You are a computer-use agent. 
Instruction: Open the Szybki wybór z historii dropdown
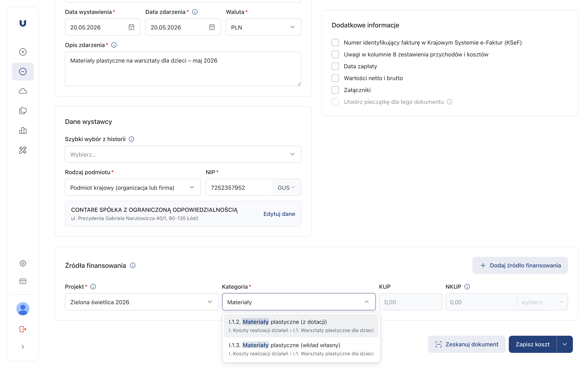coord(183,154)
